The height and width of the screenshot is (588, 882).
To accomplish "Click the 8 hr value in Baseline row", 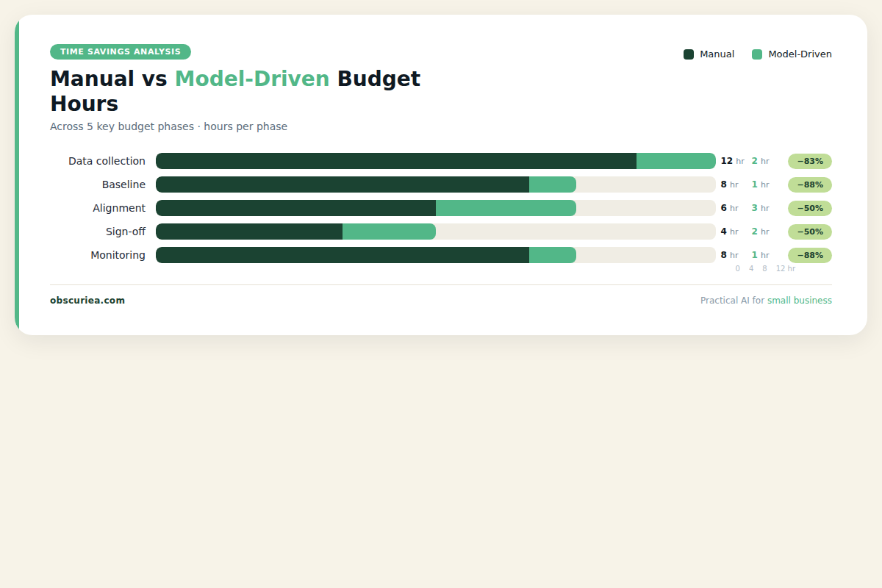I will (x=729, y=184).
